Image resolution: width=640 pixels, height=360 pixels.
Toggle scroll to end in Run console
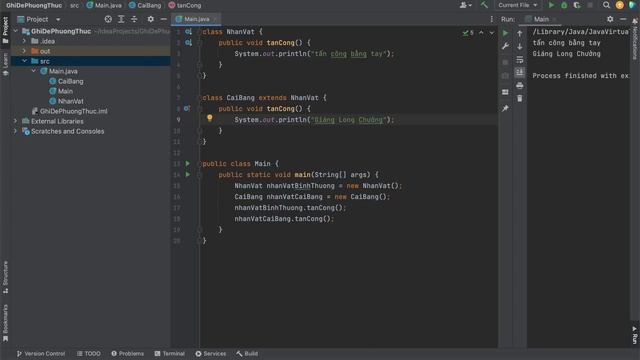(520, 72)
